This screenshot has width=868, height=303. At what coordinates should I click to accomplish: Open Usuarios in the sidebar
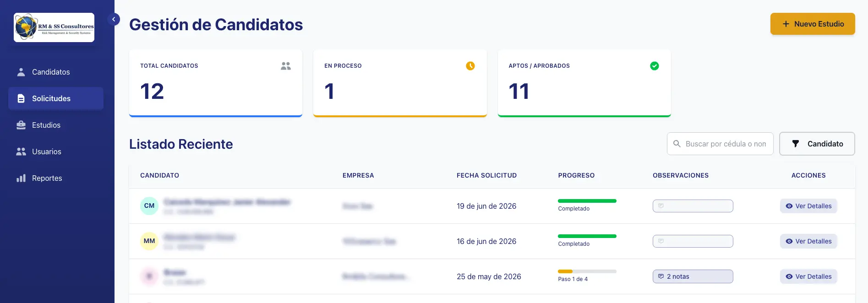coord(56,151)
